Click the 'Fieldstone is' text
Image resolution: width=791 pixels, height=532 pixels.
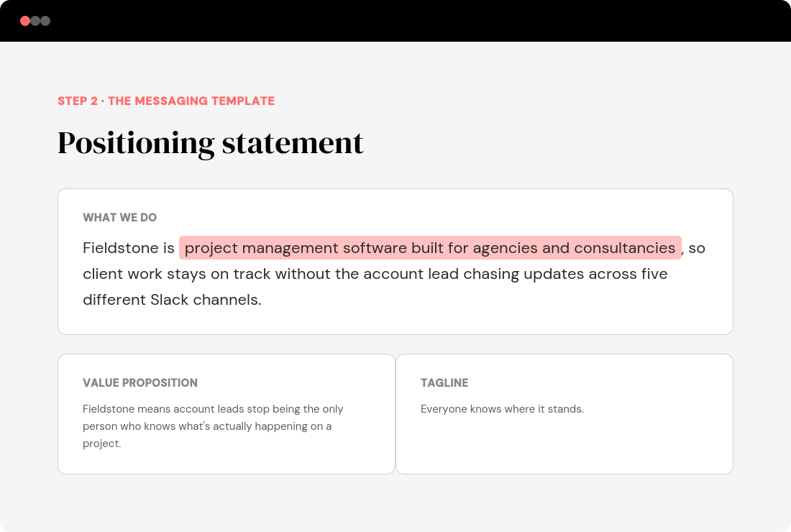click(129, 247)
